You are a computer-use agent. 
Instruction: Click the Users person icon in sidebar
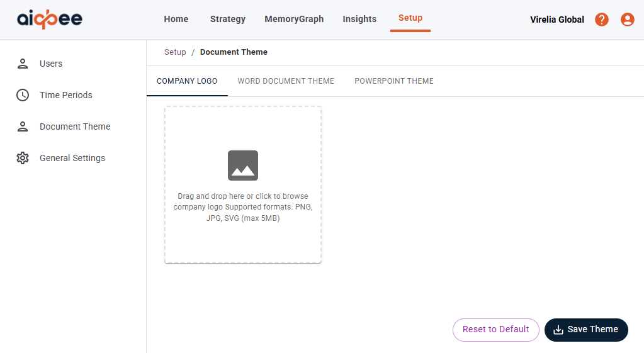pyautogui.click(x=23, y=64)
